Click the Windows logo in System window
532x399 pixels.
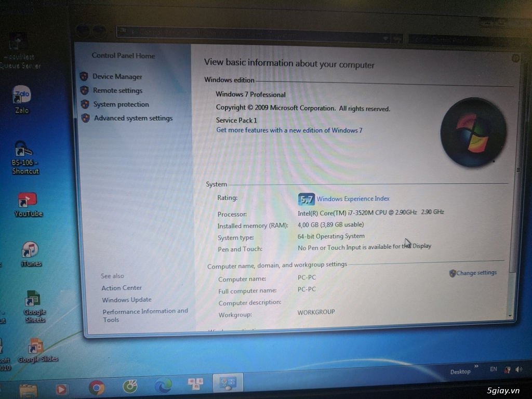pos(473,132)
